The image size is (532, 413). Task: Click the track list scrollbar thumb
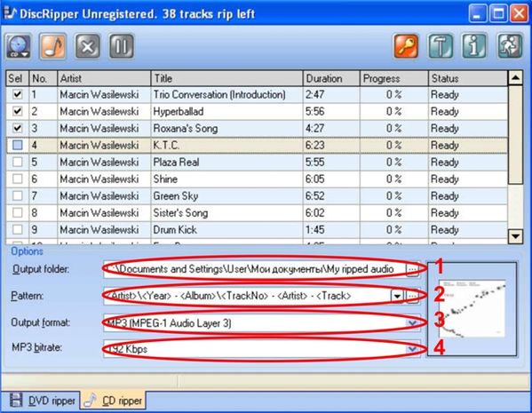pyautogui.click(x=515, y=135)
